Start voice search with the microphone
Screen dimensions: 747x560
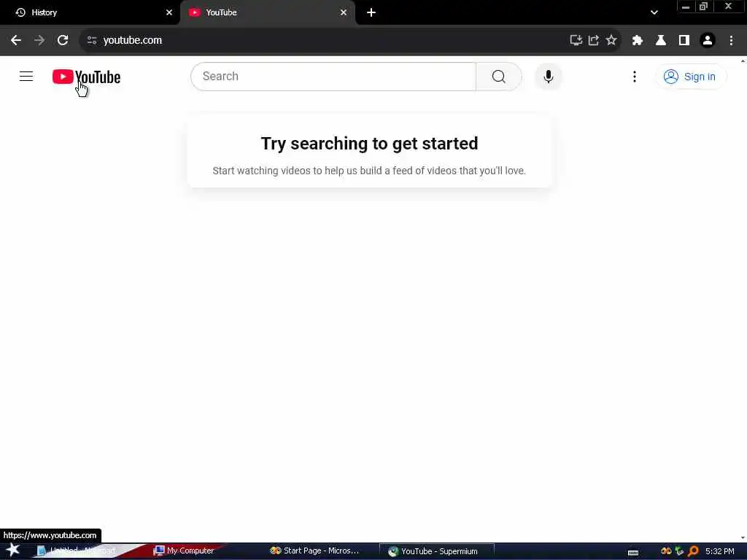549,76
